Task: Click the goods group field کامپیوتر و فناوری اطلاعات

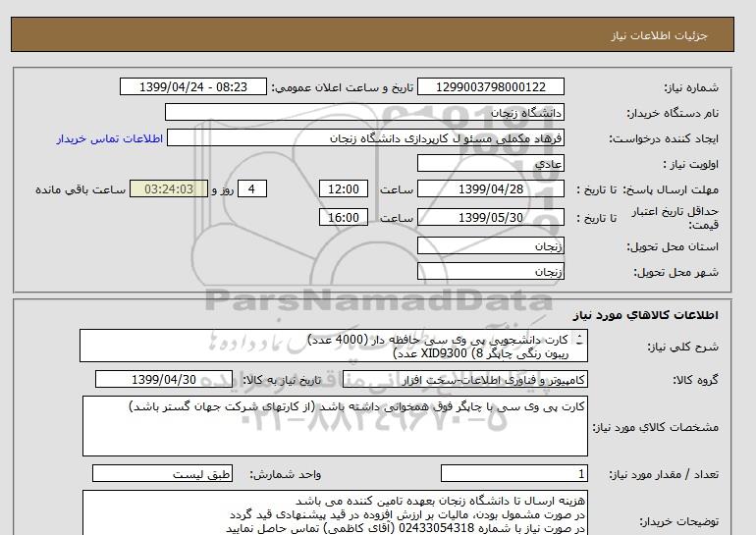Action: tap(465, 380)
